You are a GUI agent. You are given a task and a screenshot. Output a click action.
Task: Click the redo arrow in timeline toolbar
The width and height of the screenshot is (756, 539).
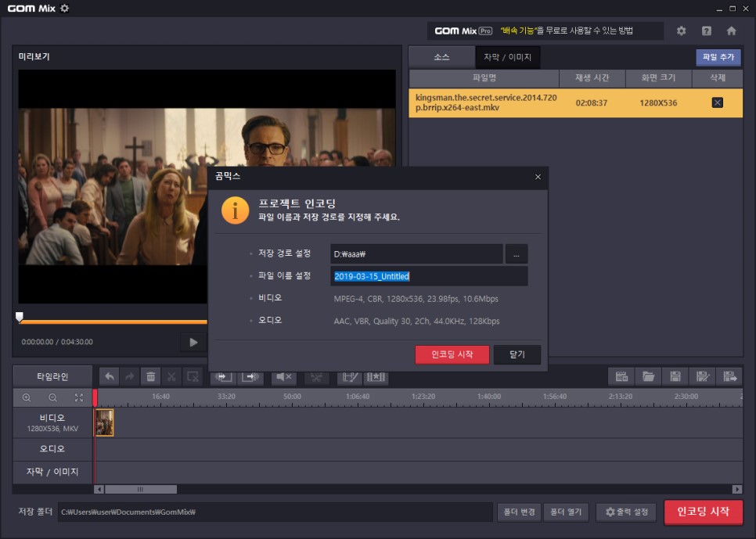point(130,376)
